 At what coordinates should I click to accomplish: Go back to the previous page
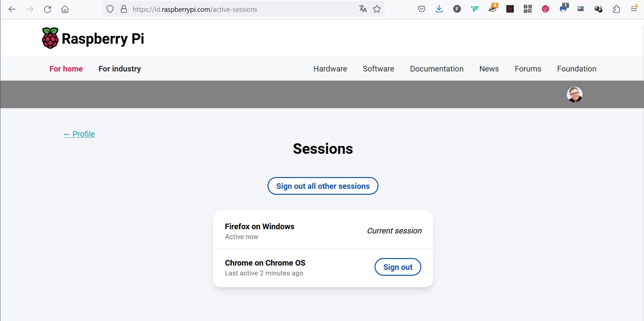[12, 9]
